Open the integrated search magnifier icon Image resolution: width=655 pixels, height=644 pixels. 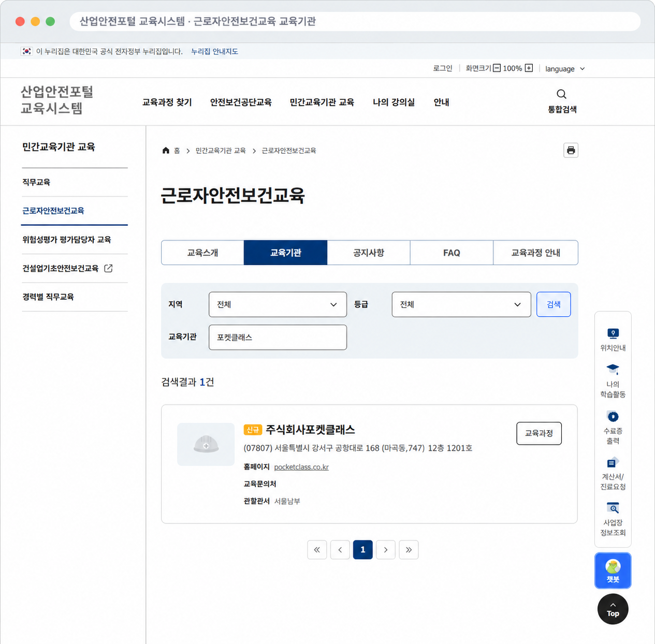coord(561,94)
